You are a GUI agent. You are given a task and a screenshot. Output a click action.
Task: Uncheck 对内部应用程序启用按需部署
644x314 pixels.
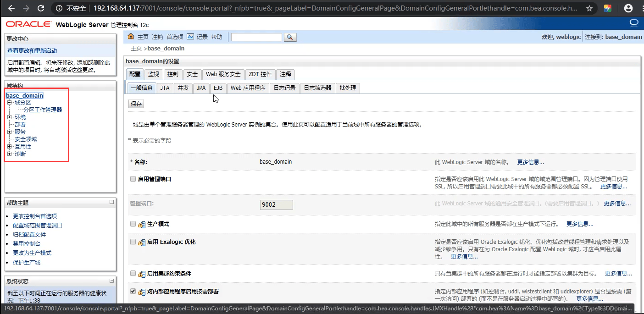coord(133,291)
